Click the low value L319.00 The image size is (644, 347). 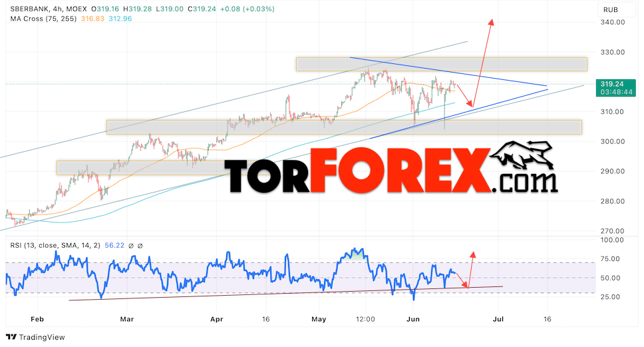169,9
